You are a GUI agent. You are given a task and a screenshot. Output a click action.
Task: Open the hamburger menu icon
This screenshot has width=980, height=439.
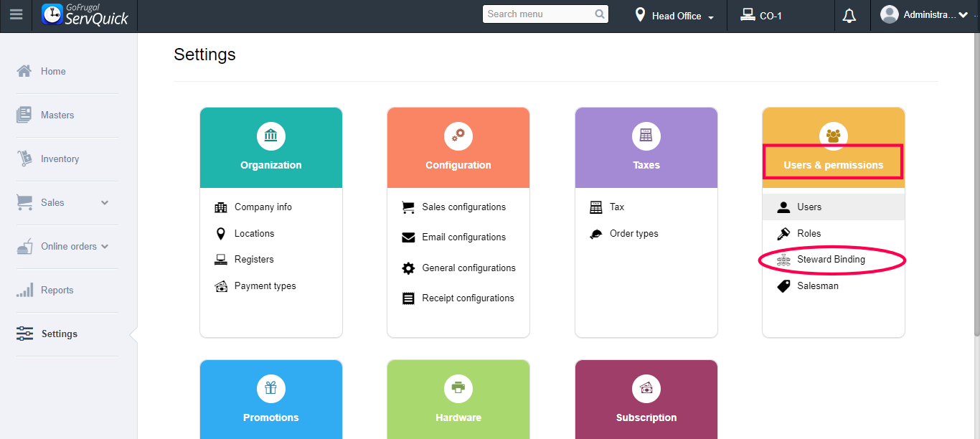tap(16, 14)
